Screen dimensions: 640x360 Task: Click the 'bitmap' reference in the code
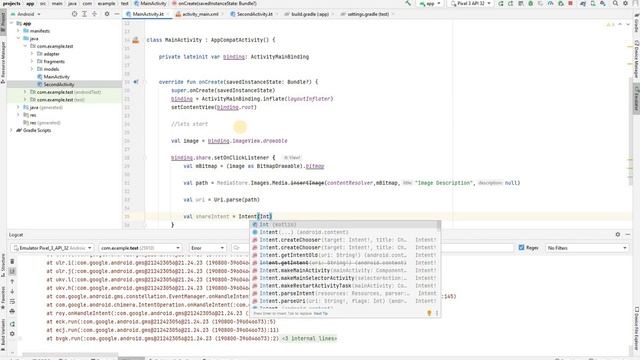pos(315,166)
